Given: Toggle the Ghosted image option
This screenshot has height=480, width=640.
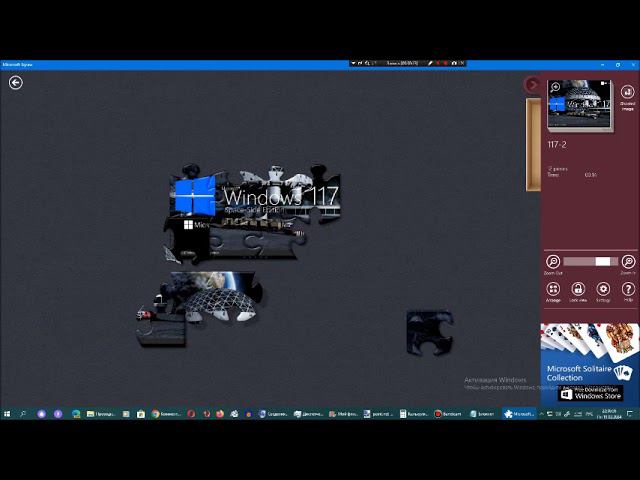Looking at the screenshot, I should pos(627,91).
